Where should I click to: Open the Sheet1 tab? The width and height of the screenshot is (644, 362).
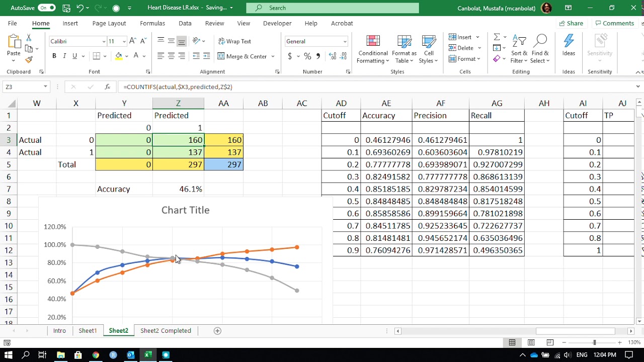click(88, 331)
